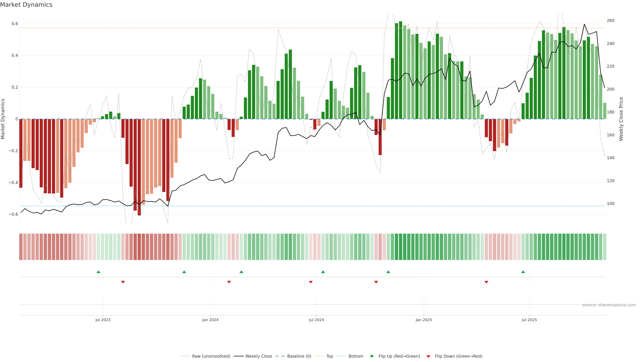Viewport: 644px width, 362px height.
Task: Click the source: sharemaestro.com text
Action: point(609,305)
